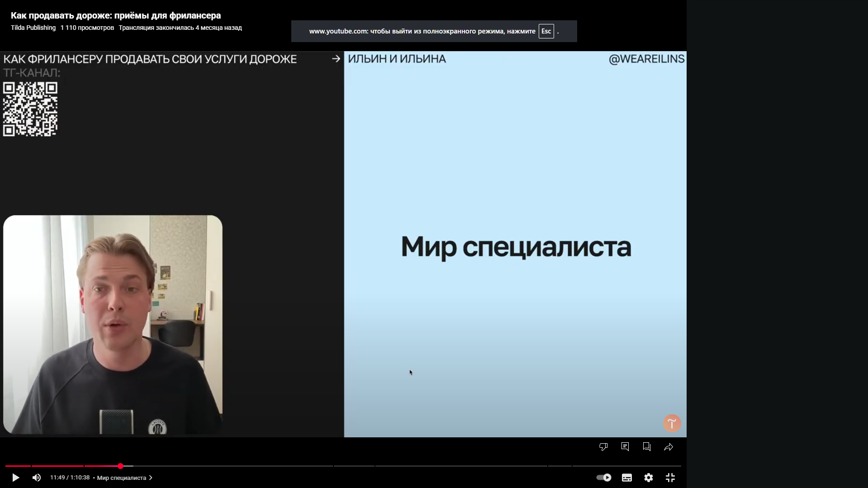Click the dislike thumbs-down icon

603,447
